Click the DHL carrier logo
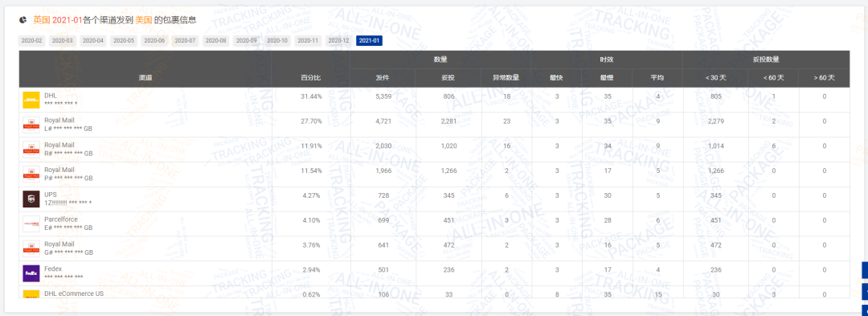The width and height of the screenshot is (868, 316). pyautogui.click(x=31, y=100)
